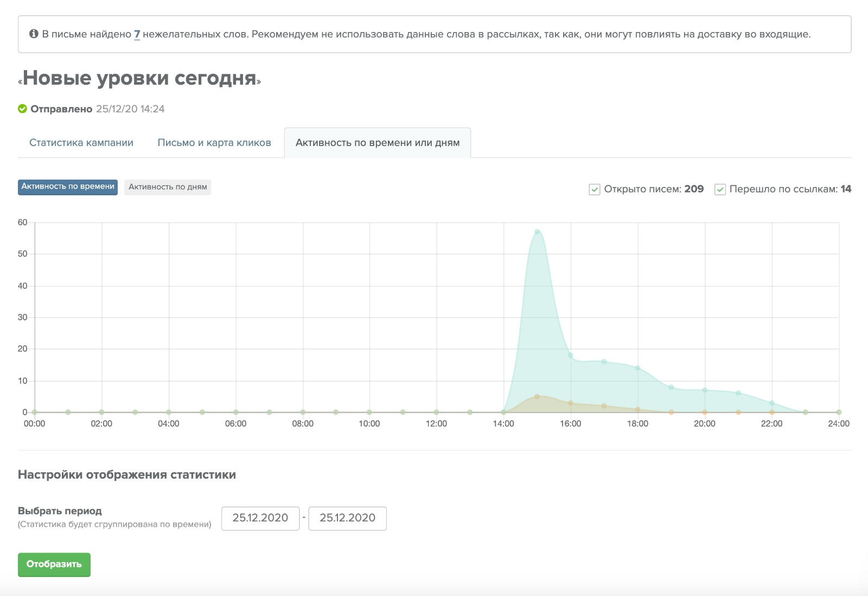The image size is (868, 596).
Task: Click the campaign title Новые уровки сегодня
Action: [x=141, y=78]
